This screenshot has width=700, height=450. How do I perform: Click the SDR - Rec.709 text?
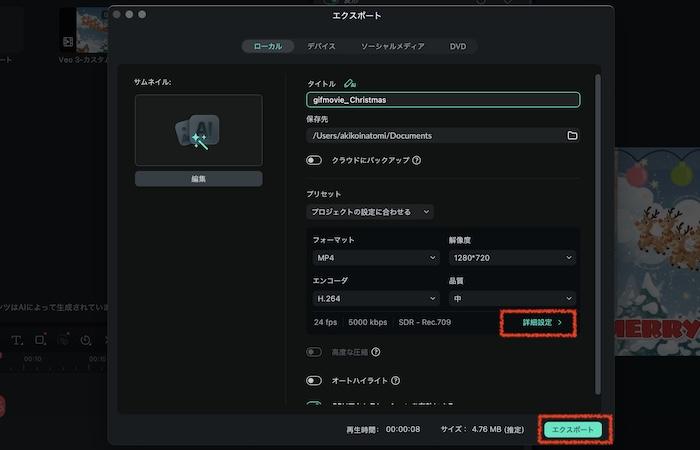point(425,322)
